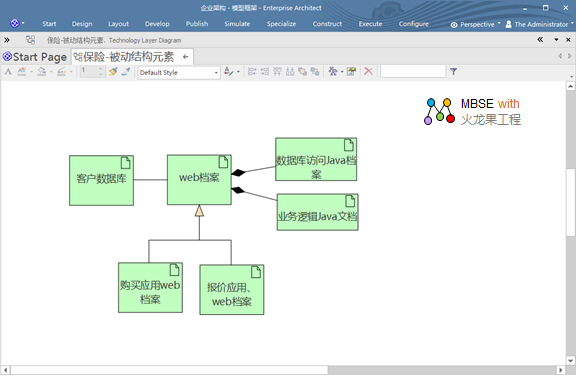The image size is (587, 377).
Task: Open the Design ribbon tab
Action: (x=82, y=24)
